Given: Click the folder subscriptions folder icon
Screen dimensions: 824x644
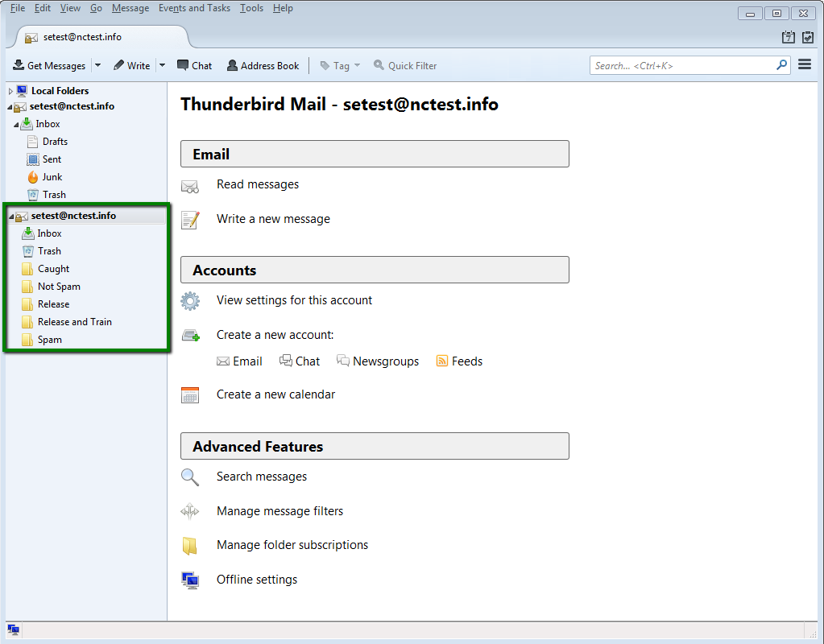Looking at the screenshot, I should [x=190, y=547].
